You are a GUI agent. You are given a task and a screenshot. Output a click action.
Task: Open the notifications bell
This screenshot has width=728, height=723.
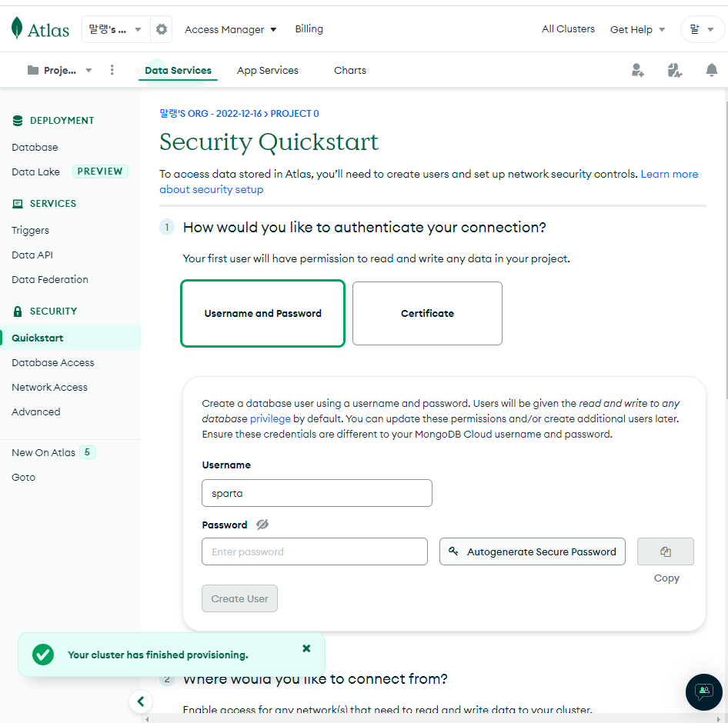point(711,71)
